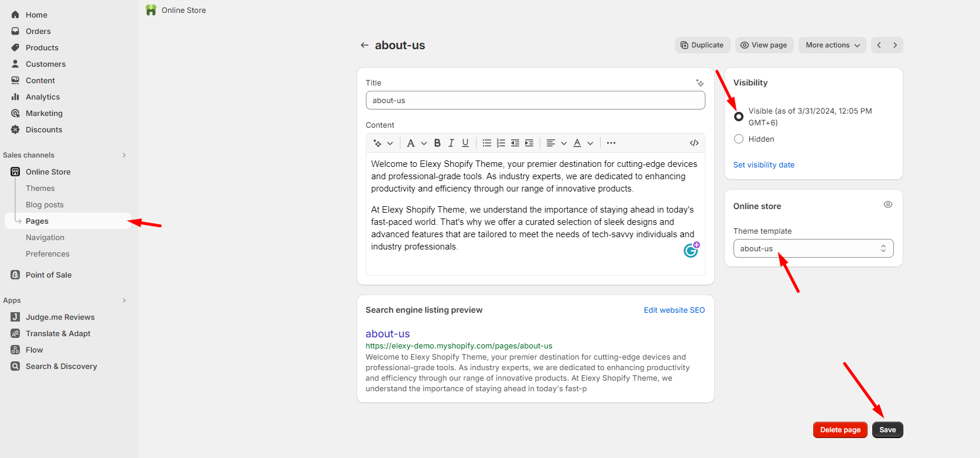Click the Online Store header logo
This screenshot has width=980, height=458.
151,10
